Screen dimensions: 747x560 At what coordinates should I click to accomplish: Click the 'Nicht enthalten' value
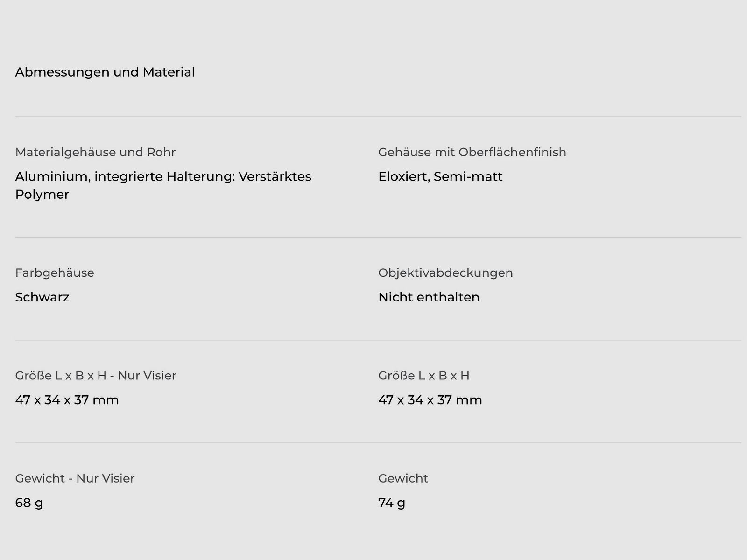(x=429, y=297)
